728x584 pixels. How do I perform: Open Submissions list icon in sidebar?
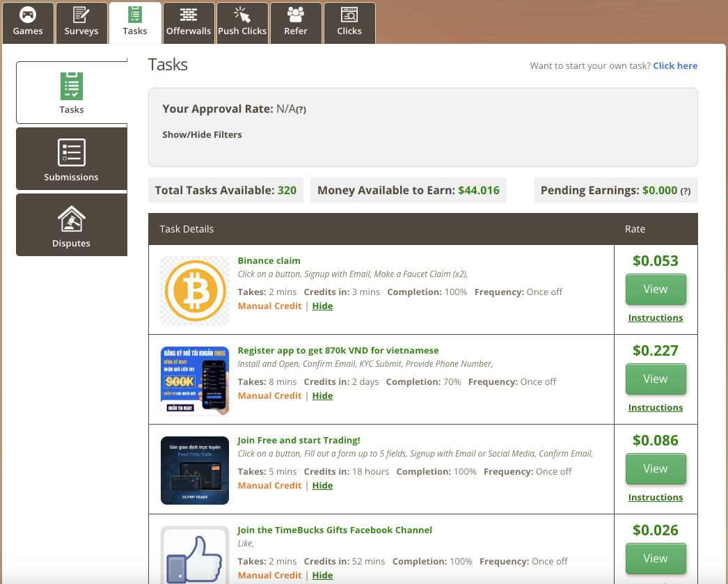coord(72,152)
